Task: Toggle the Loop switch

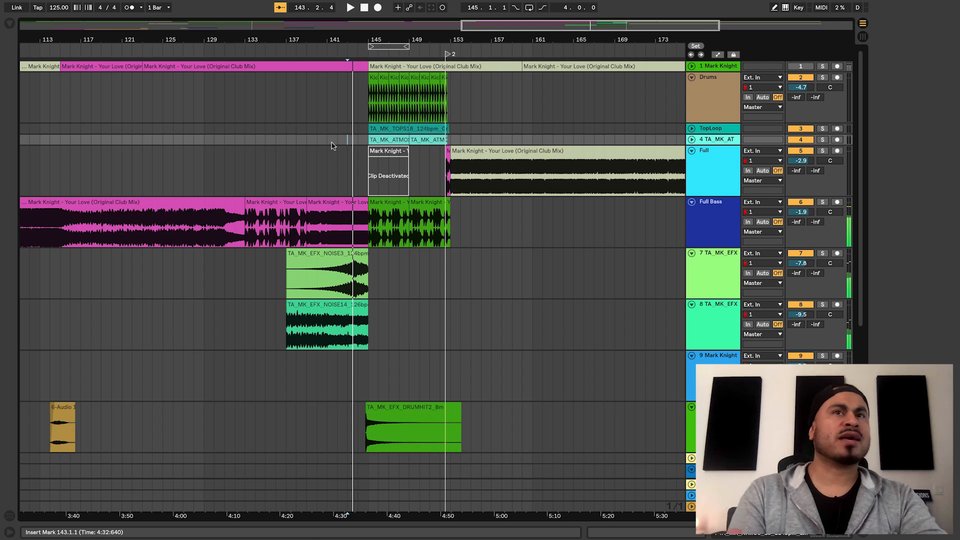Action: (x=529, y=7)
